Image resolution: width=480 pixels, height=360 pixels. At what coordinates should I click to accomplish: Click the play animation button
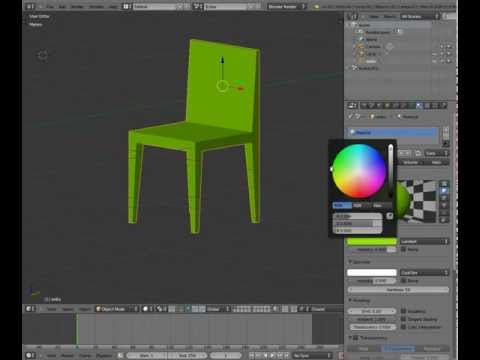coord(272,355)
